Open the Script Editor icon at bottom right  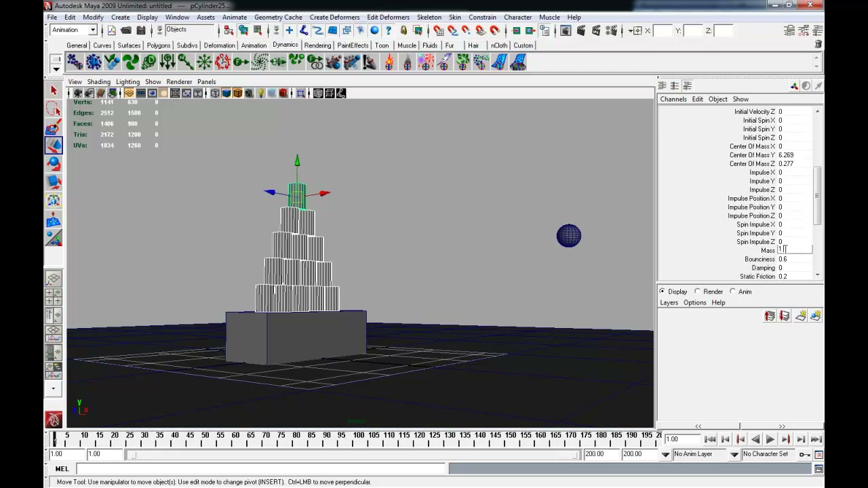point(818,469)
